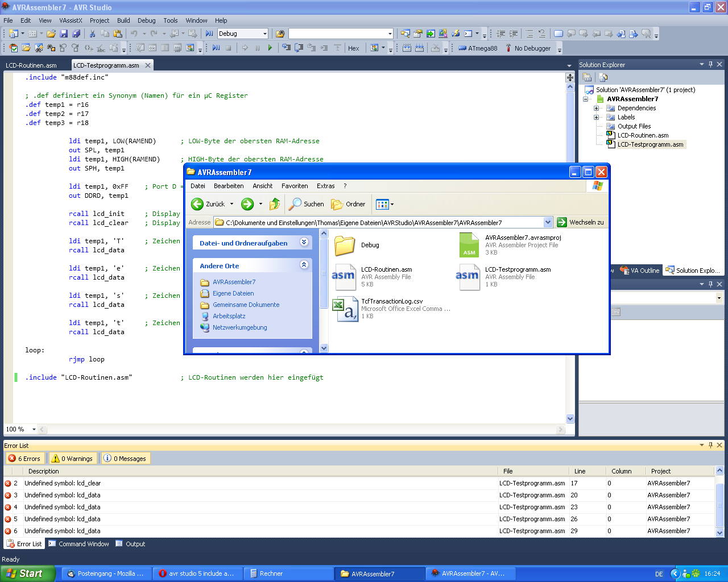Switch to the LCD-Routinen.asm tab
Screen dimensions: 728x582
coord(31,65)
